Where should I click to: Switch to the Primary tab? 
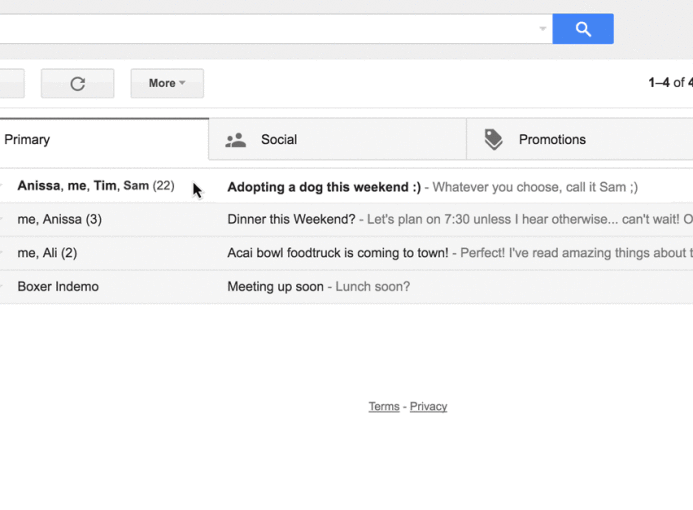tap(104, 139)
